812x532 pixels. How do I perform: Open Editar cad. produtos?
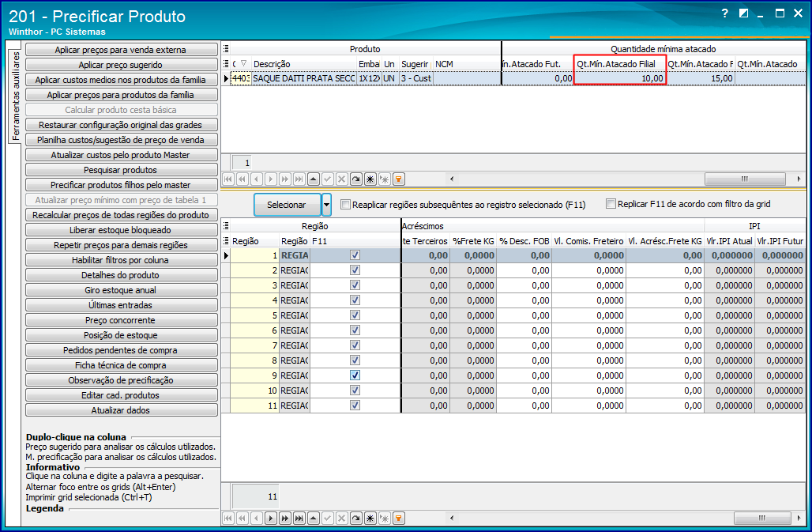point(121,395)
